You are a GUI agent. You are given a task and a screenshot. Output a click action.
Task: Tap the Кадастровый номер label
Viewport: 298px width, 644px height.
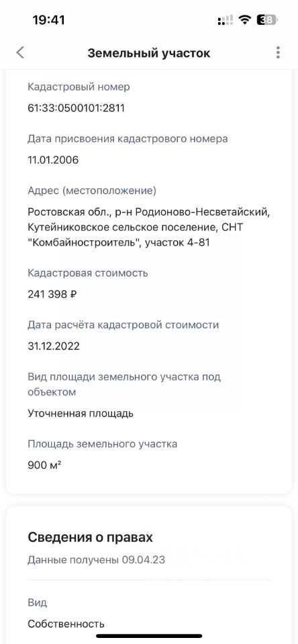click(x=79, y=87)
